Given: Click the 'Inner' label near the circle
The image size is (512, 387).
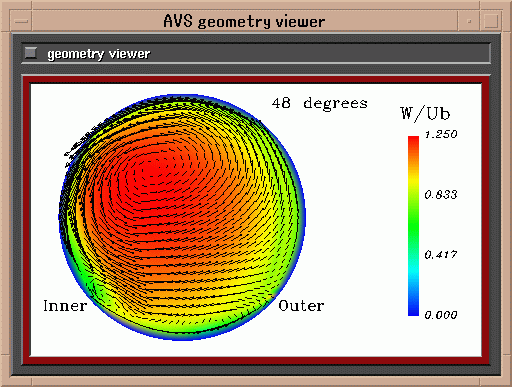Looking at the screenshot, I should point(65,306).
